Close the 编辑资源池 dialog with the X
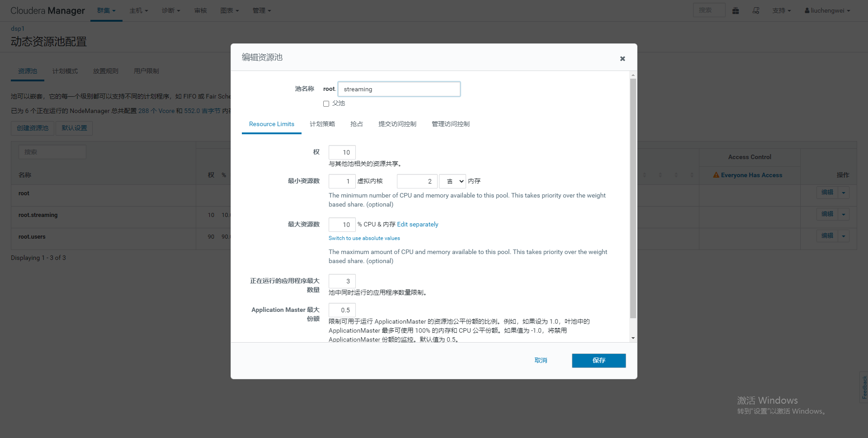Viewport: 868px width, 438px height. click(x=623, y=58)
